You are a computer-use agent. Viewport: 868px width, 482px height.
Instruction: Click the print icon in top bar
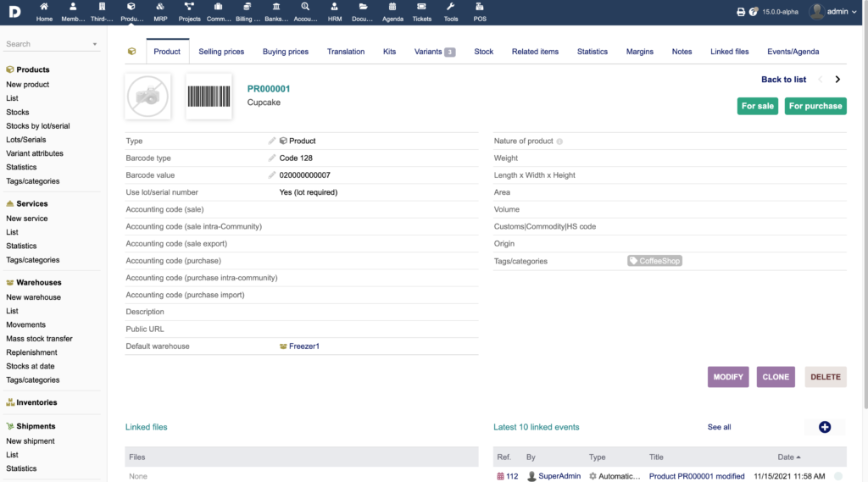[741, 12]
